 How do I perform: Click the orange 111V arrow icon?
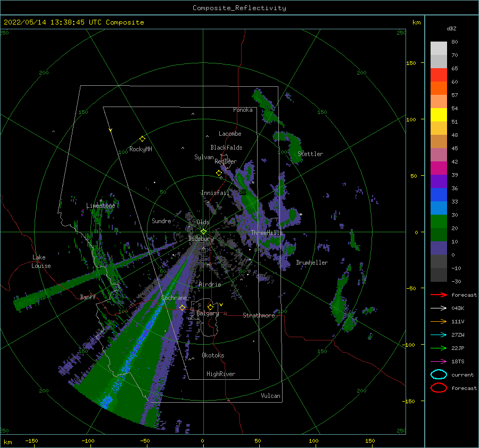tap(439, 321)
